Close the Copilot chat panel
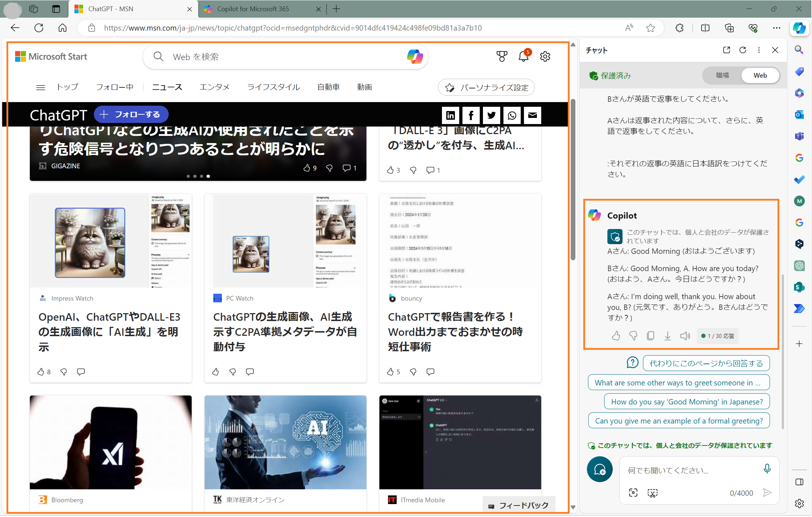The width and height of the screenshot is (812, 517). click(775, 50)
